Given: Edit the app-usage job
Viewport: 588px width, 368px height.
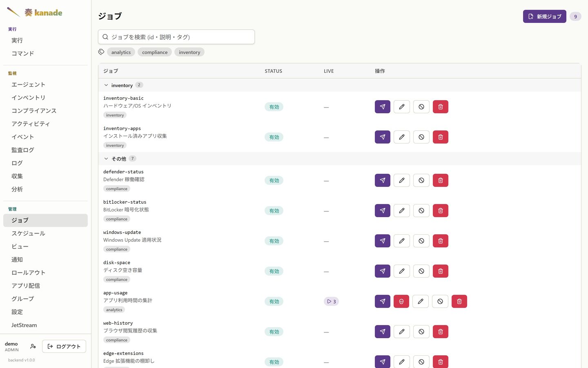Looking at the screenshot, I should (421, 301).
